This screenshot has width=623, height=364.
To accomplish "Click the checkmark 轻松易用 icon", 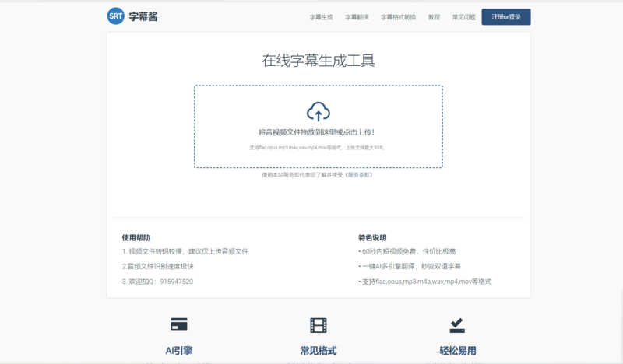I will click(x=457, y=325).
